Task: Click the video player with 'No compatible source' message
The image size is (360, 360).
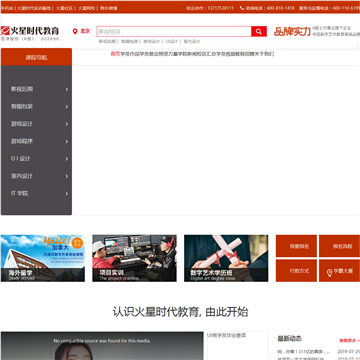Action: pyautogui.click(x=102, y=346)
